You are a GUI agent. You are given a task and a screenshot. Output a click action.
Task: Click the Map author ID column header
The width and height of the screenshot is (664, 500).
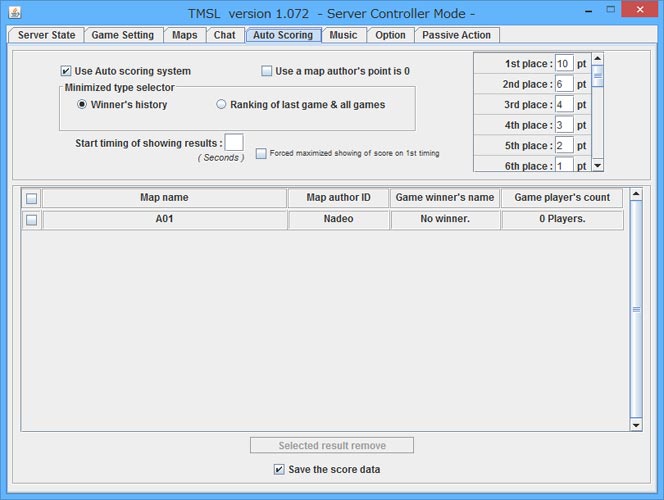pos(338,198)
